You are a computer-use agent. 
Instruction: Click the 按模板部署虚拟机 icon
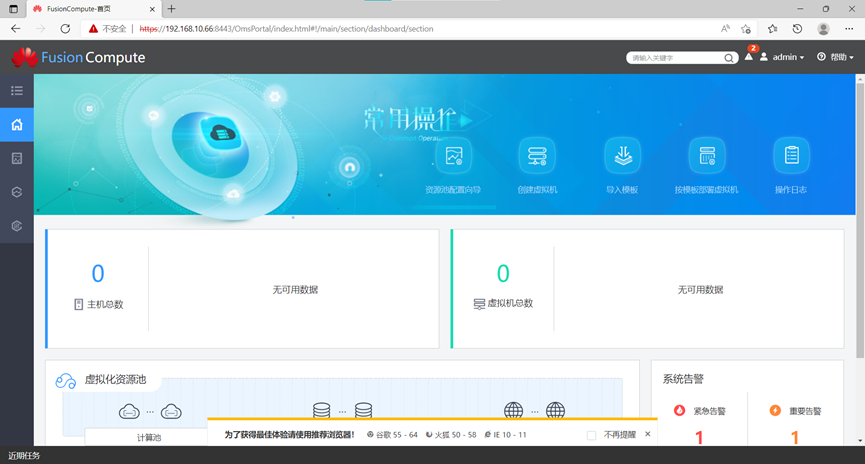(707, 156)
